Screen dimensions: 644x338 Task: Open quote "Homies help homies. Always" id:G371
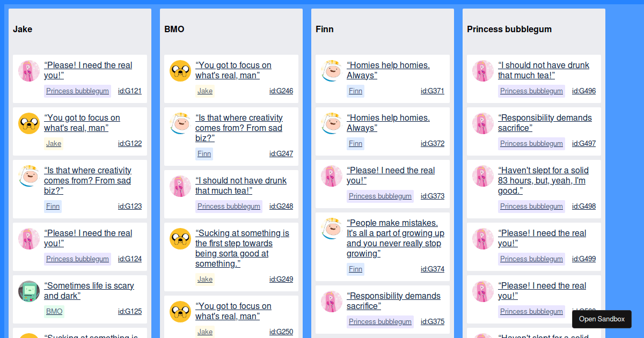point(389,70)
